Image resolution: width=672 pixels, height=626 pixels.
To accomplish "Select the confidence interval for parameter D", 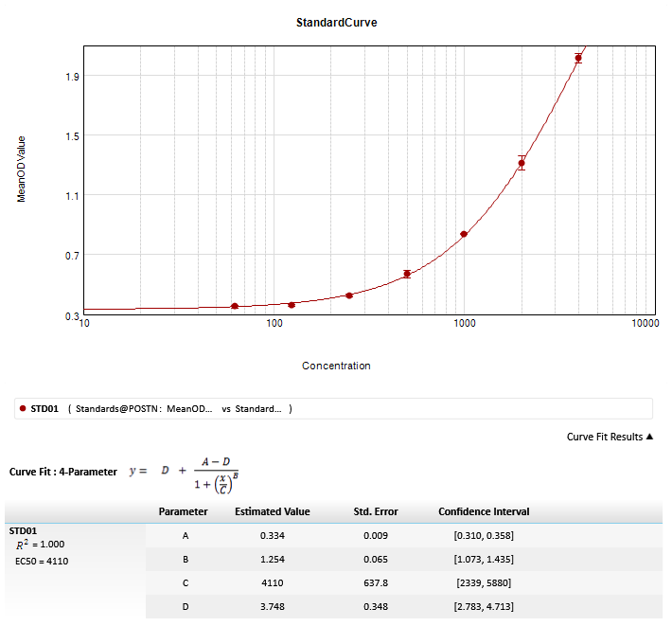I will pos(484,606).
